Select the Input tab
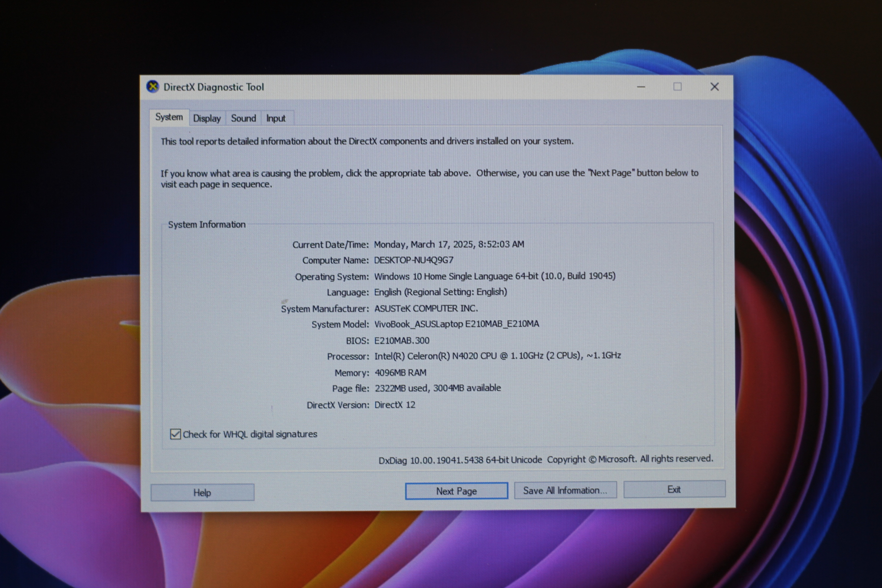Screen dimensions: 882x588 click(276, 119)
